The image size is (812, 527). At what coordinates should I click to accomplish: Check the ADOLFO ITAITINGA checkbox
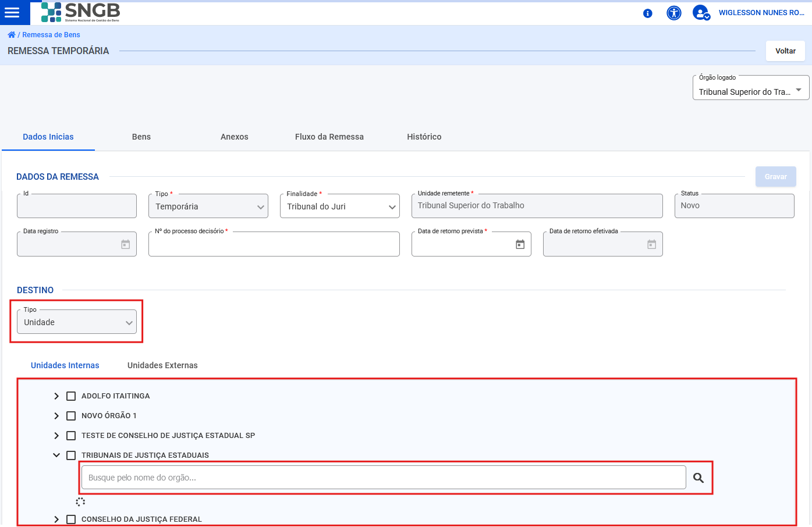click(x=71, y=396)
